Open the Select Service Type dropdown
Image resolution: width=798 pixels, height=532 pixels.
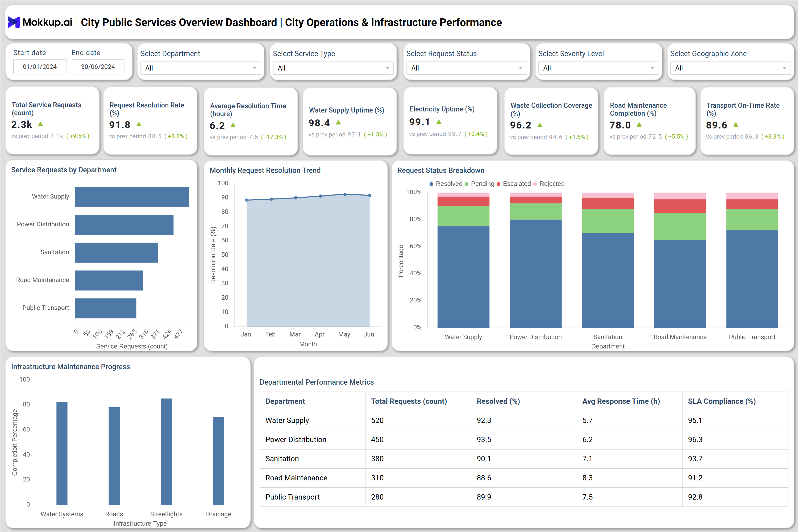(x=333, y=68)
